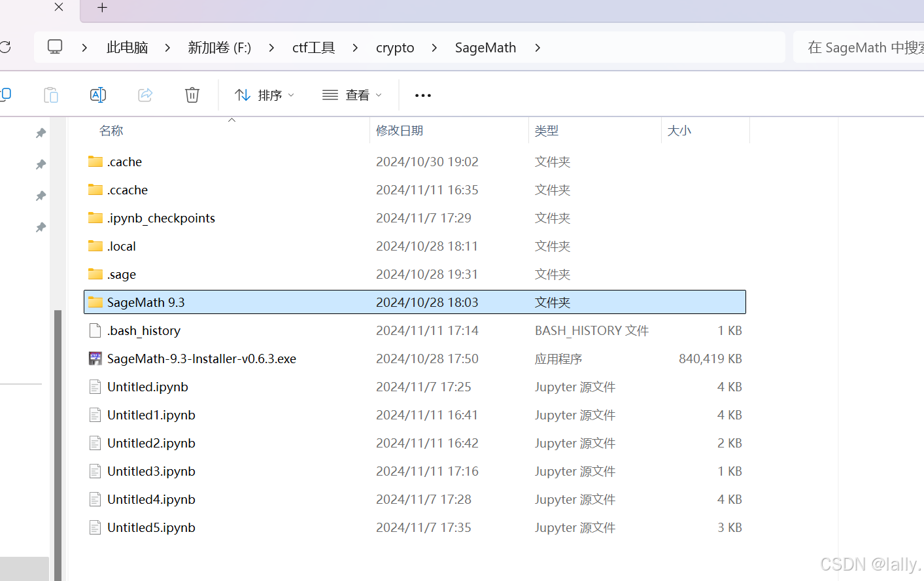
Task: Open the see-more ellipsis icon on toolbar
Action: point(422,96)
